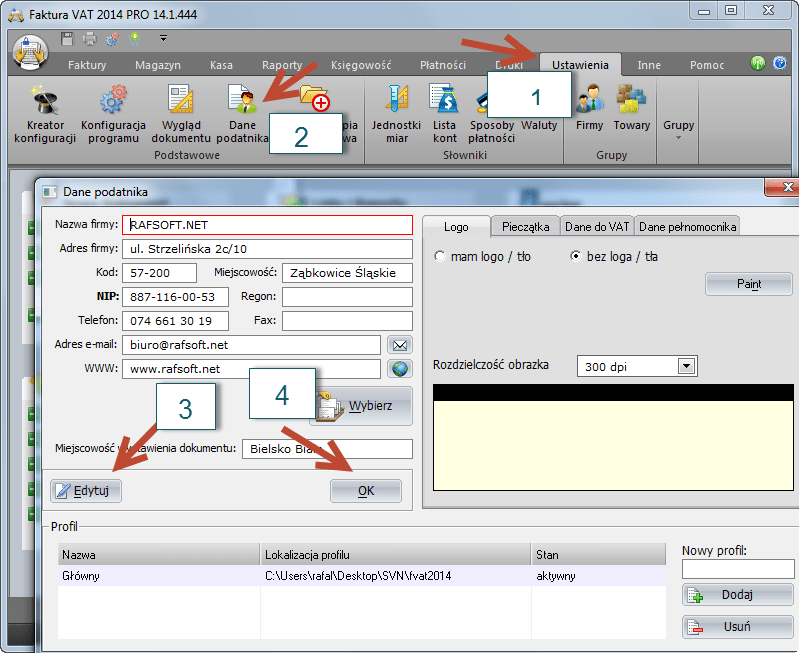Click the Adres e-mail field

coord(251,345)
